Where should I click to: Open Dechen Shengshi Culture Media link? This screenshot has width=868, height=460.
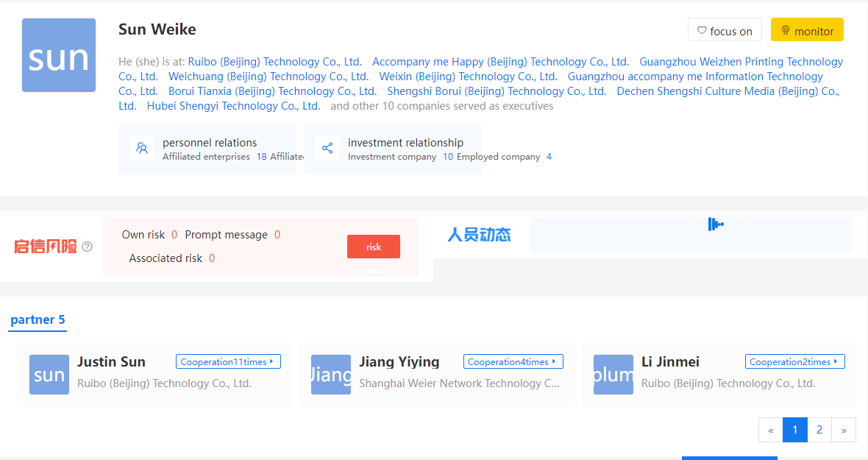pos(728,91)
